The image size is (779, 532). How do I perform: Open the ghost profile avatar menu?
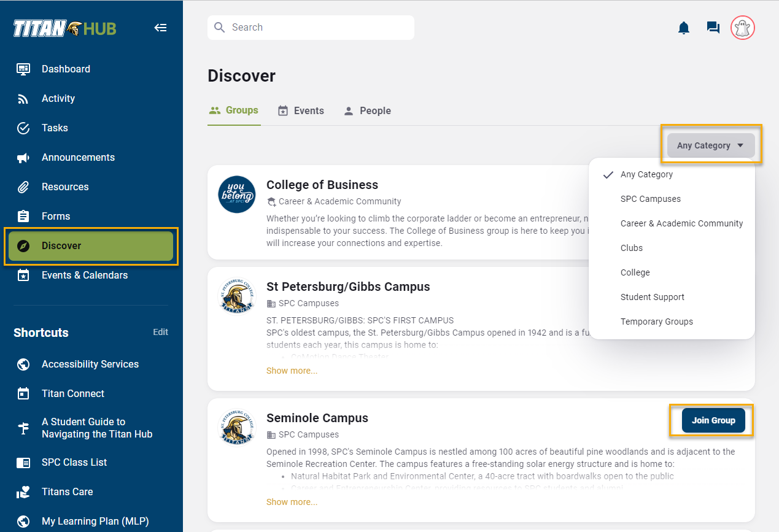[743, 28]
